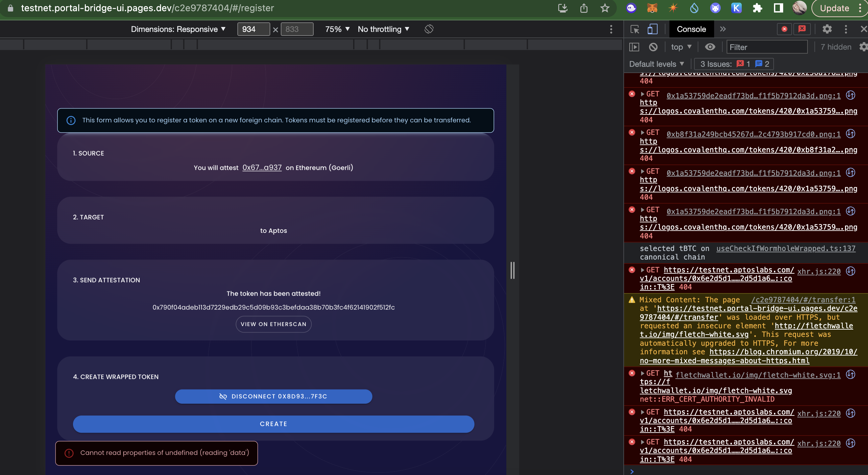Clear the console with the no-symbol icon
The height and width of the screenshot is (475, 868).
[x=654, y=47]
